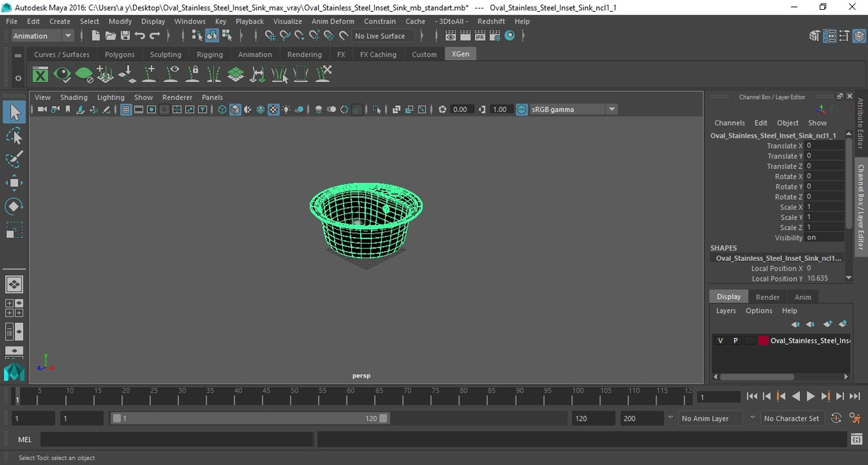
Task: Click the time range slider bar
Action: pos(250,418)
